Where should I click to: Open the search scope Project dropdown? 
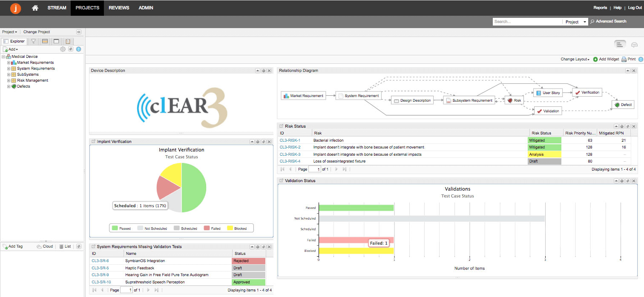click(575, 22)
